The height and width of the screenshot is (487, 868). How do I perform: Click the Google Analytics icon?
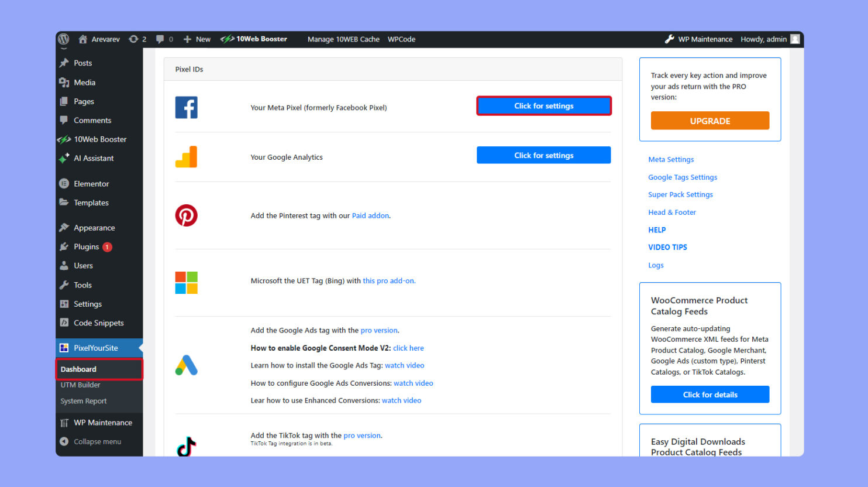click(186, 156)
